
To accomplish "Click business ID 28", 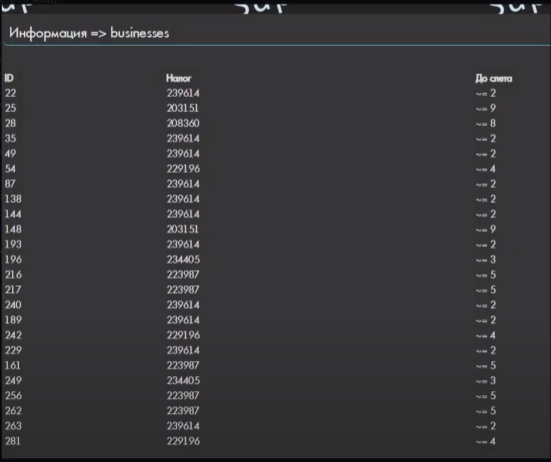I will (x=11, y=123).
